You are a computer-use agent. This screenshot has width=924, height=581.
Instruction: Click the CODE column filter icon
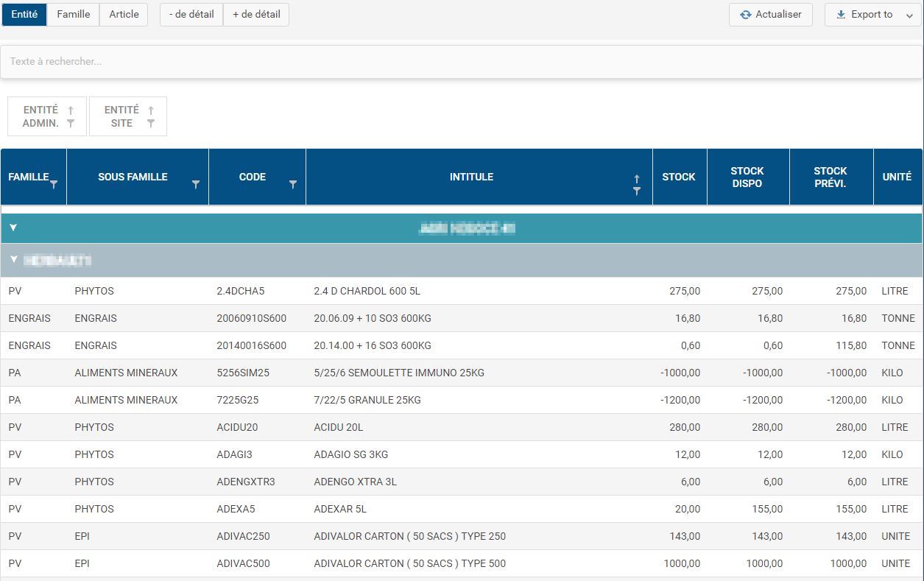pyautogui.click(x=293, y=184)
